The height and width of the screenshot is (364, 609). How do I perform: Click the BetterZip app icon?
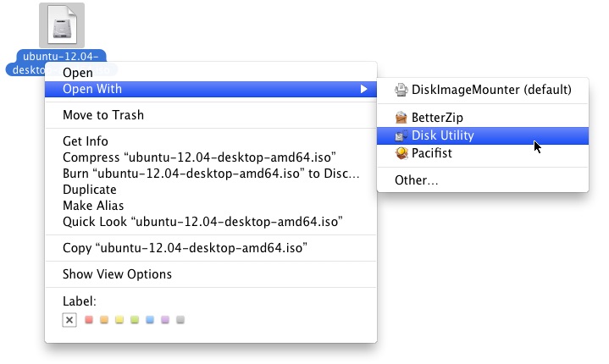pos(401,117)
